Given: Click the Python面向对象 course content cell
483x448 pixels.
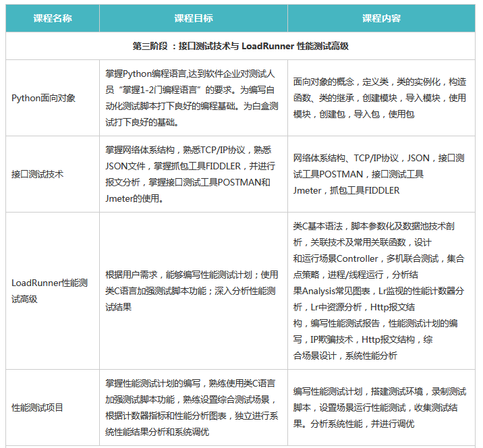Looking at the screenshot, I should pyautogui.click(x=380, y=98).
